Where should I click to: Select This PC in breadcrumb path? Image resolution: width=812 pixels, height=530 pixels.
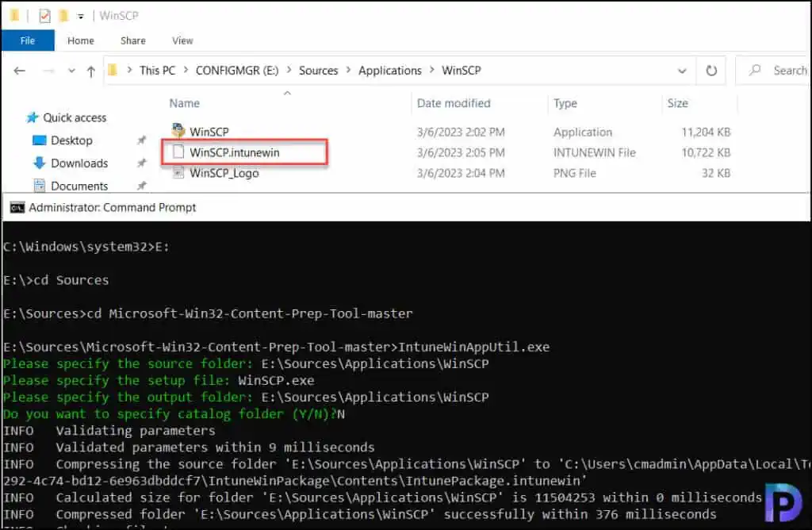(x=158, y=71)
